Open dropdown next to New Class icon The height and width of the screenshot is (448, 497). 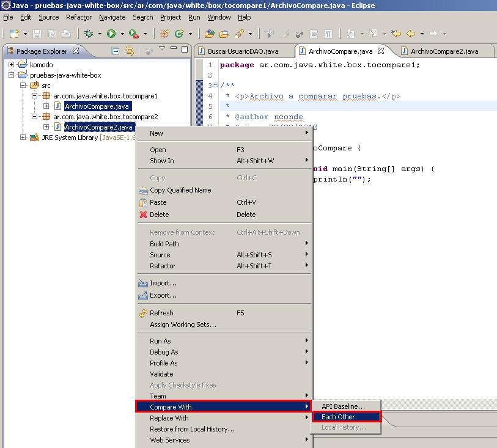coord(190,34)
